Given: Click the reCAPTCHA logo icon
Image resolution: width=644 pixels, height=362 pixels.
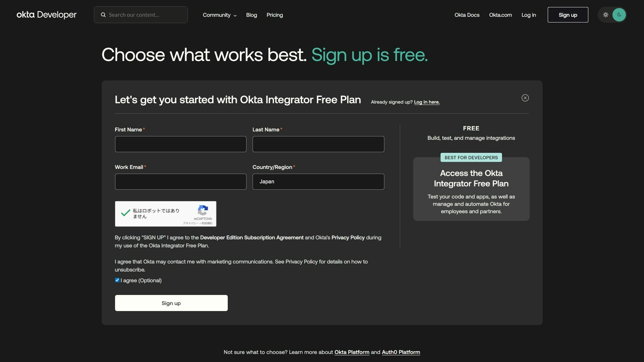Looking at the screenshot, I should click(203, 210).
